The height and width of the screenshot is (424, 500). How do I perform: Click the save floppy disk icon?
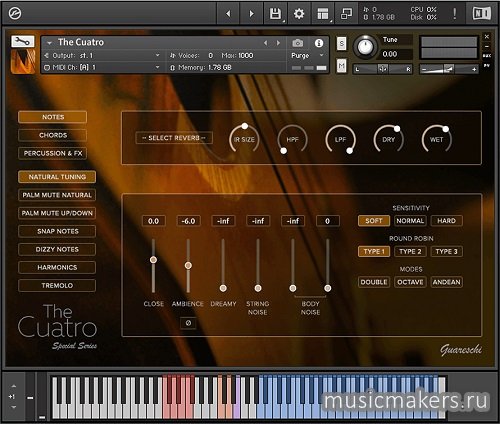(275, 14)
